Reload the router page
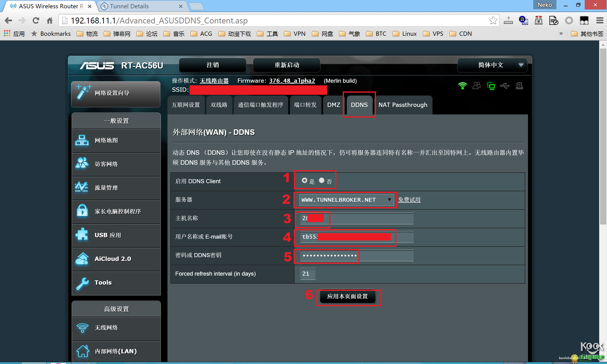Image resolution: width=607 pixels, height=364 pixels. tap(36, 21)
